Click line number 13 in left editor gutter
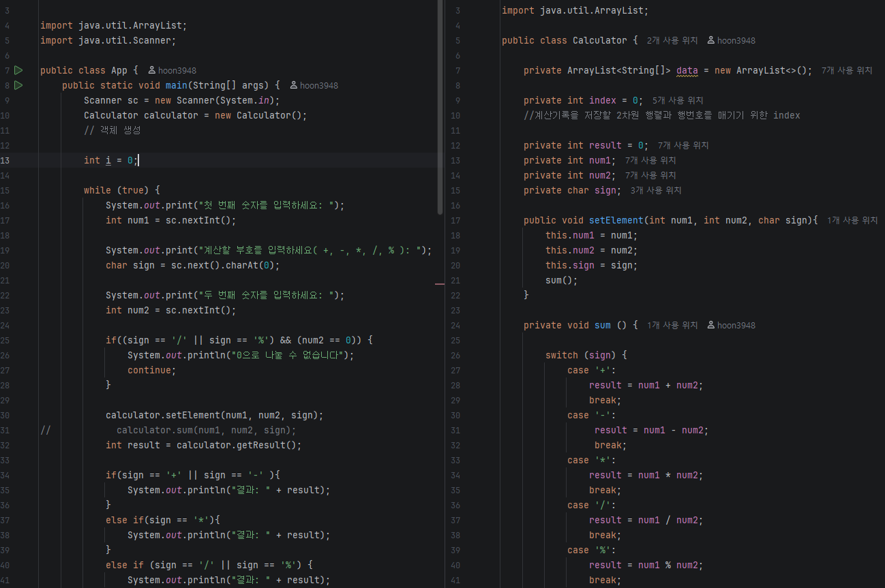 (x=5, y=161)
